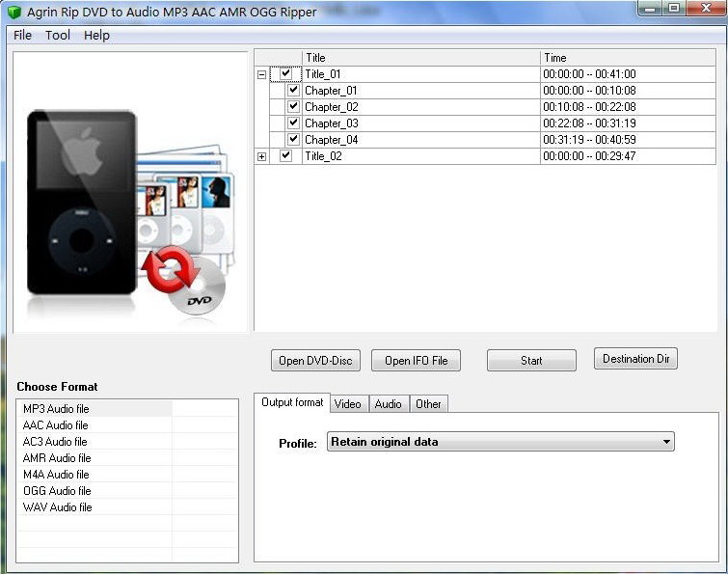The image size is (728, 574).
Task: Select the Title_01 row name
Action: coord(323,74)
